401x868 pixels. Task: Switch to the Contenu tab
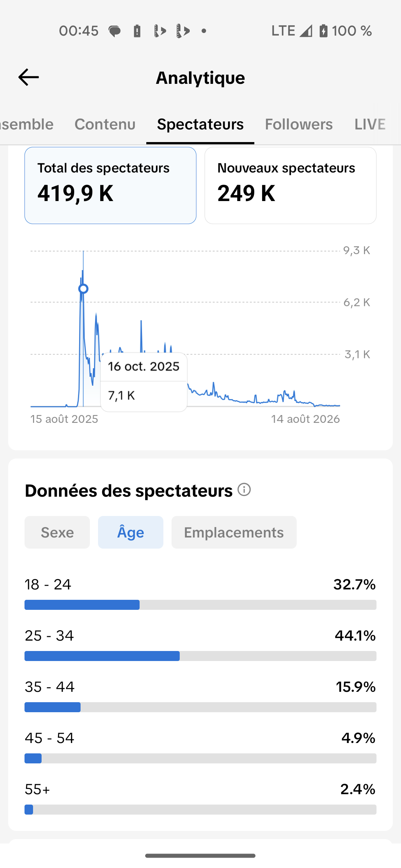(105, 124)
